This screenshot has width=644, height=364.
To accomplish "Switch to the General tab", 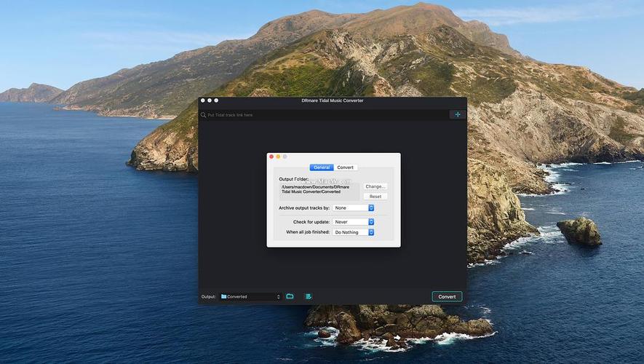I will click(x=322, y=167).
